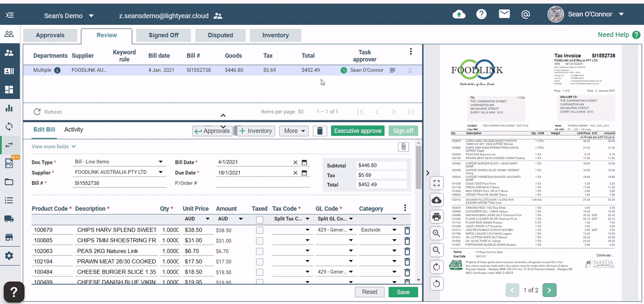644x304 pixels.
Task: Open the More actions dropdown
Action: 293,131
